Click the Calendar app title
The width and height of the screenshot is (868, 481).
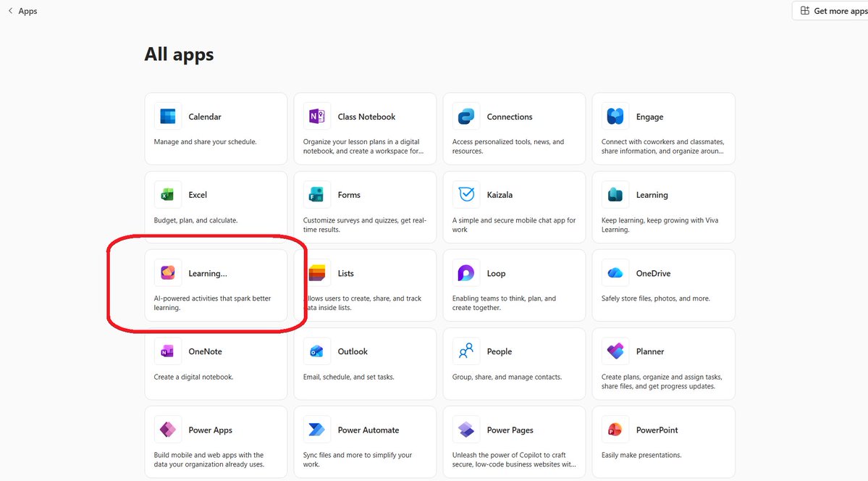[x=204, y=117]
